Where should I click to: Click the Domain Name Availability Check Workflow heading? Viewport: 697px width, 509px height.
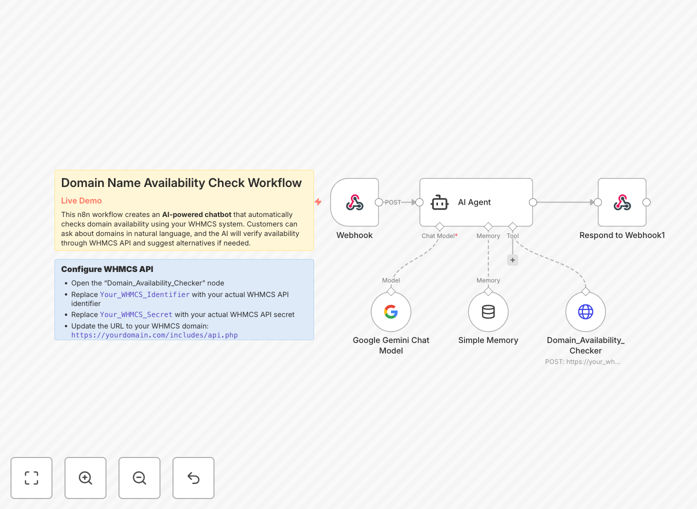pyautogui.click(x=181, y=183)
